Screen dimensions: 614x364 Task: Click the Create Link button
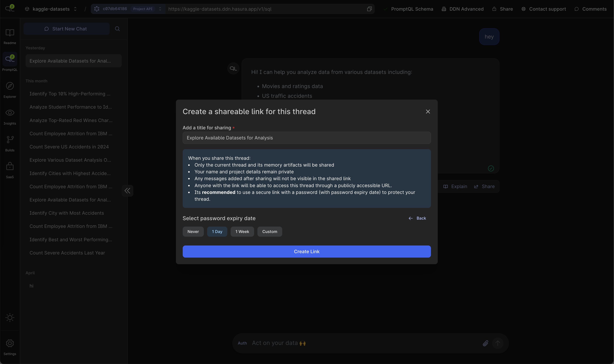point(307,251)
